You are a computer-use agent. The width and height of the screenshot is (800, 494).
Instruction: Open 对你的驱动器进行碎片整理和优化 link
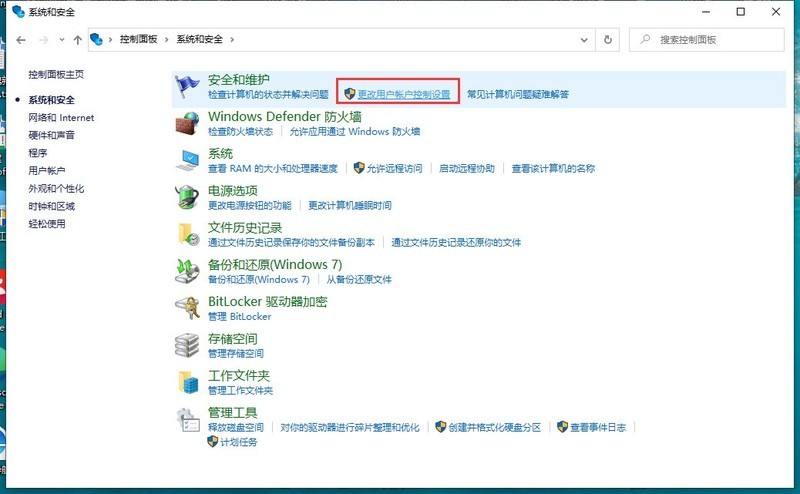(349, 427)
